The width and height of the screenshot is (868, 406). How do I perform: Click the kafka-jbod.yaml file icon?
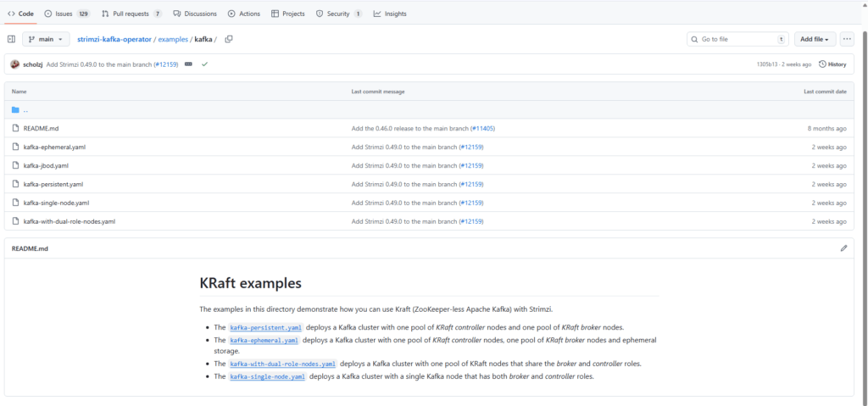pos(15,165)
